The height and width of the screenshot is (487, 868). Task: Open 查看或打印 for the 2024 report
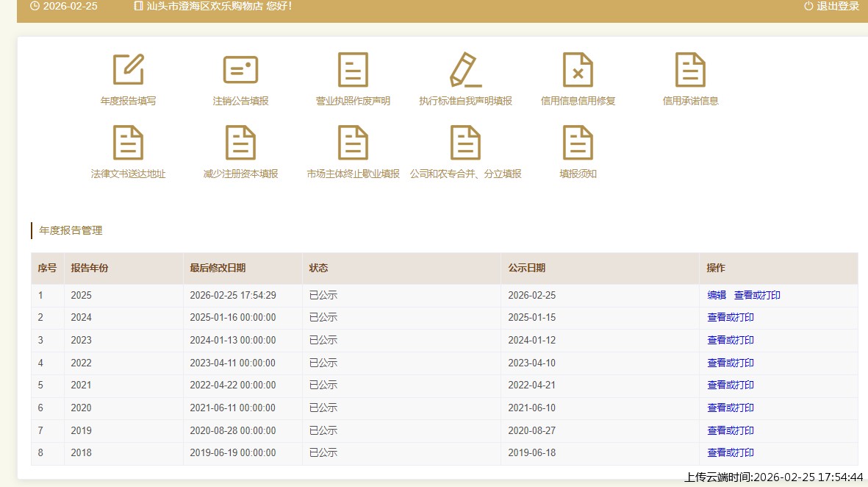[731, 318]
